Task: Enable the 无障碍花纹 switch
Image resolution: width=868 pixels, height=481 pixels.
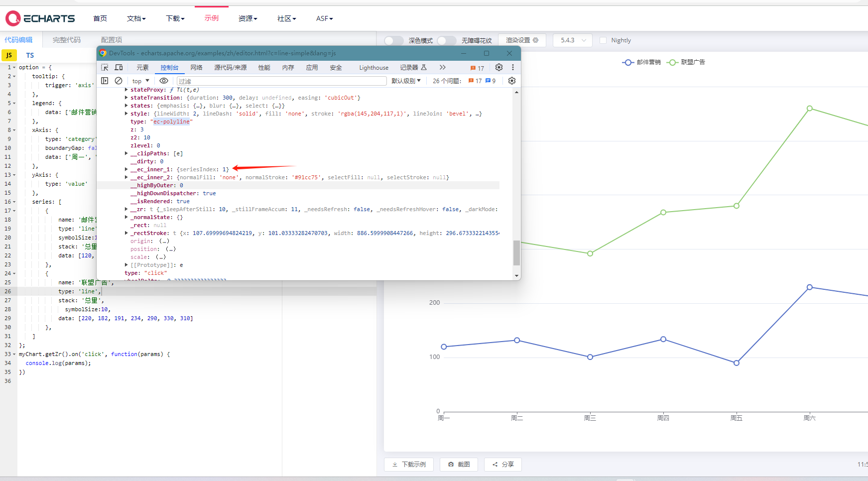Action: pyautogui.click(x=446, y=40)
